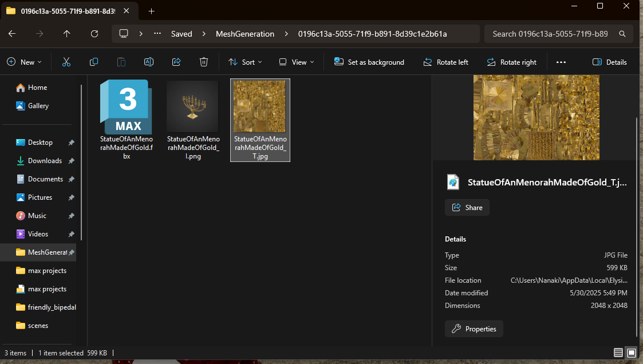
Task: Switch to large thumbnails view layout
Action: (x=631, y=353)
